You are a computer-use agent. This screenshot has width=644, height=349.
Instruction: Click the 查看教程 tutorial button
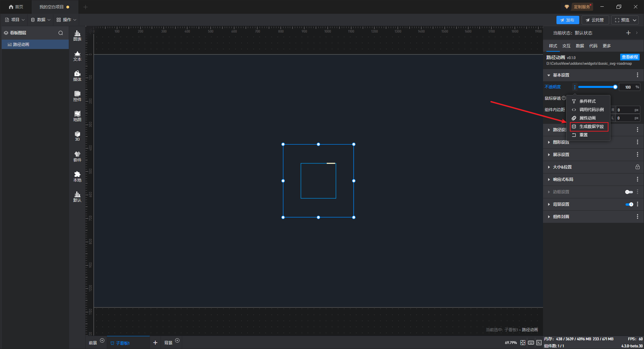(x=630, y=57)
